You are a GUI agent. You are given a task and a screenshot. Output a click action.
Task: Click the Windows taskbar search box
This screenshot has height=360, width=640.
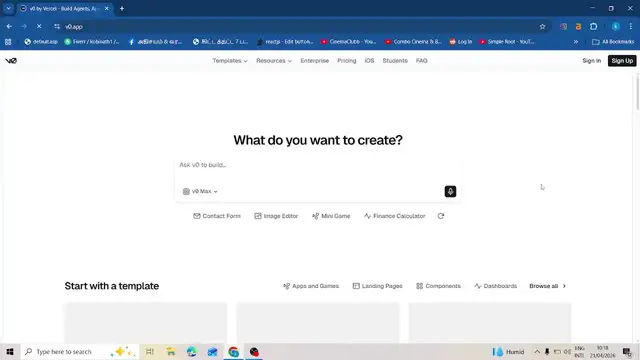coord(80,351)
